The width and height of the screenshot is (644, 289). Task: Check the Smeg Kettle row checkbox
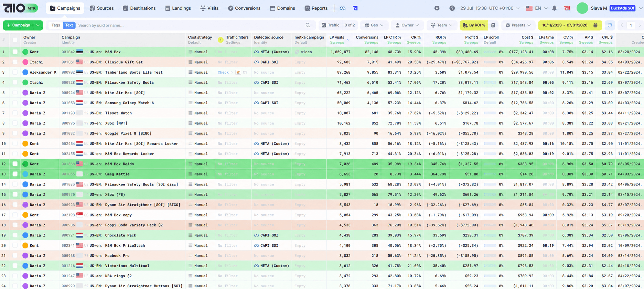(x=15, y=174)
